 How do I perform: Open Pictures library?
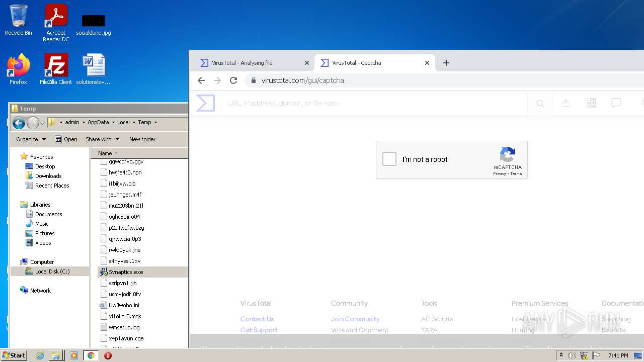(x=45, y=233)
